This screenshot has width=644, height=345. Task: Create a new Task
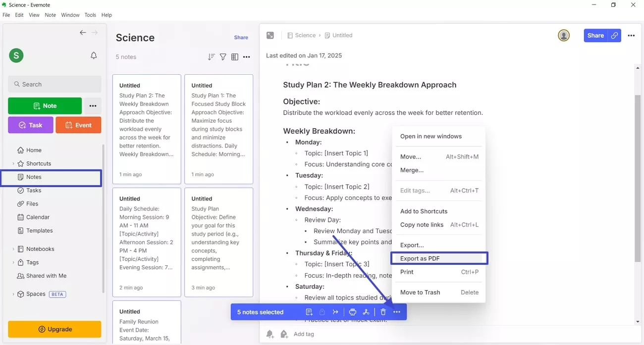pyautogui.click(x=30, y=125)
